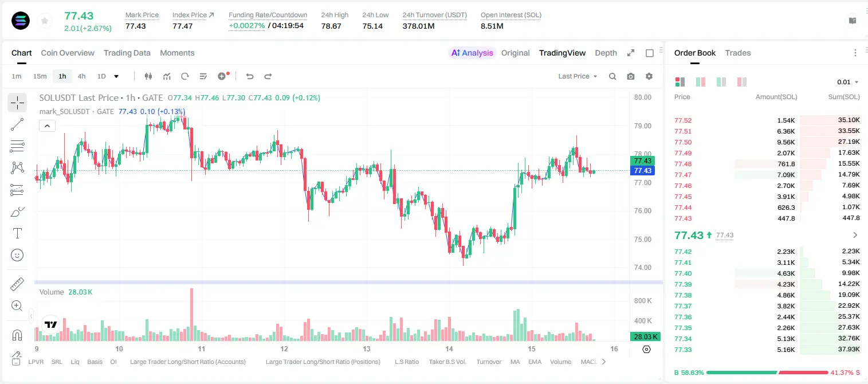The image size is (868, 384).
Task: Take a chart snapshot with camera icon
Action: (x=631, y=76)
